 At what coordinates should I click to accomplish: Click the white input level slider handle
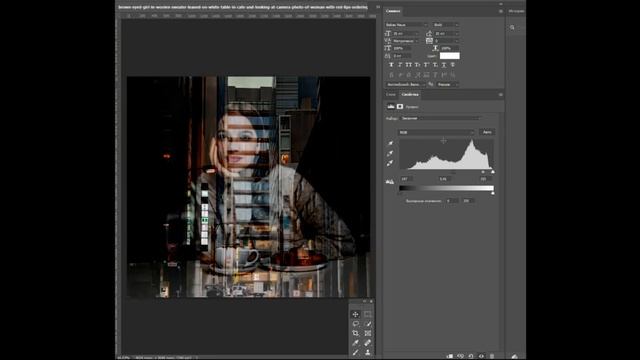coord(493,172)
